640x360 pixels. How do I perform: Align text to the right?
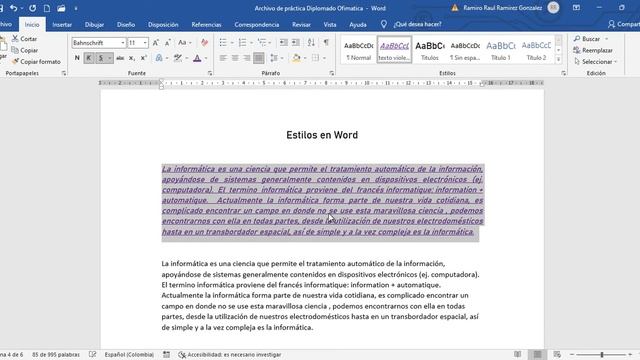(x=247, y=58)
